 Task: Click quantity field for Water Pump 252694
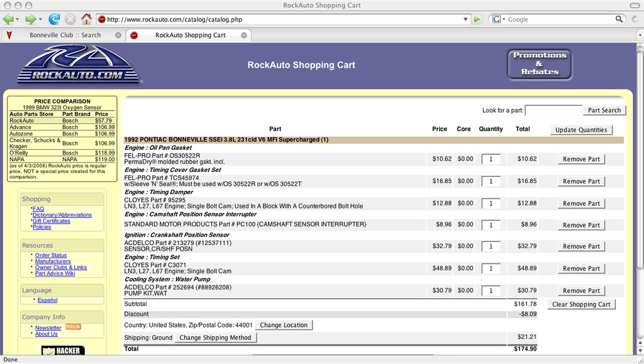click(491, 291)
